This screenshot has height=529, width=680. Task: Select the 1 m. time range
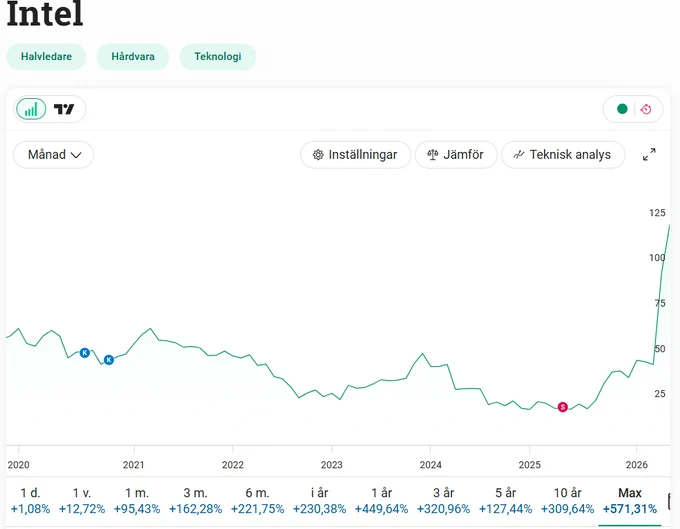[x=137, y=501]
